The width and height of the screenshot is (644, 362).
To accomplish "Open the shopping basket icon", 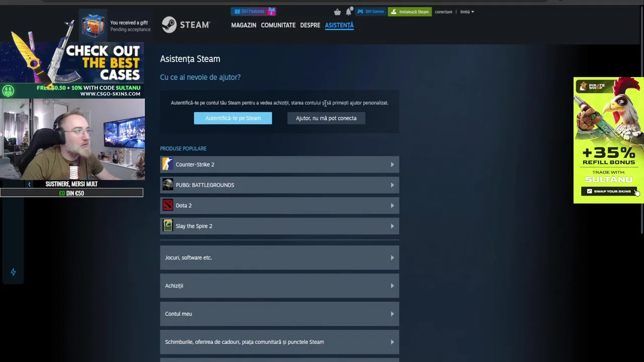I will pos(337,12).
